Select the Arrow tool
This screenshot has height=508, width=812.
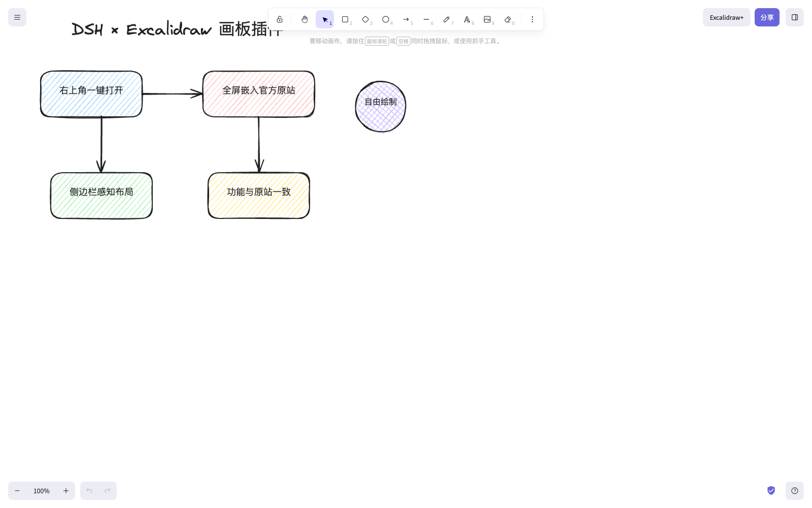tap(406, 20)
